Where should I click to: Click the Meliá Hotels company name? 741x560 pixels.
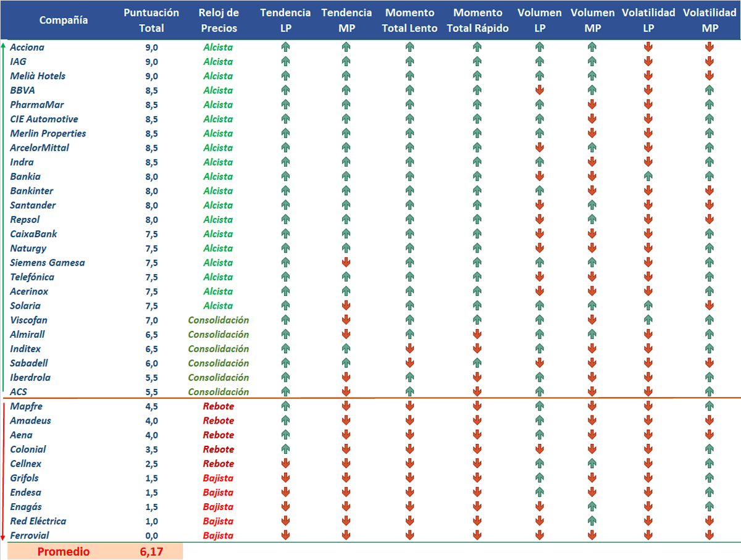tap(37, 76)
